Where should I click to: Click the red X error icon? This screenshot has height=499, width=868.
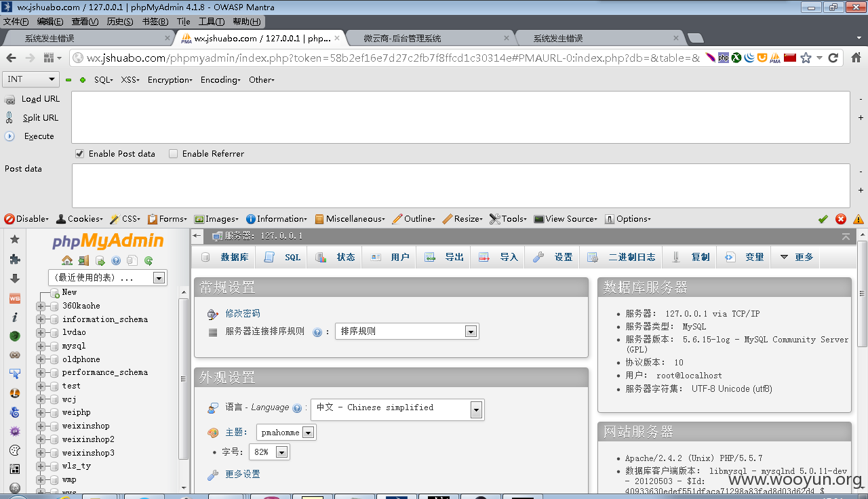click(841, 219)
